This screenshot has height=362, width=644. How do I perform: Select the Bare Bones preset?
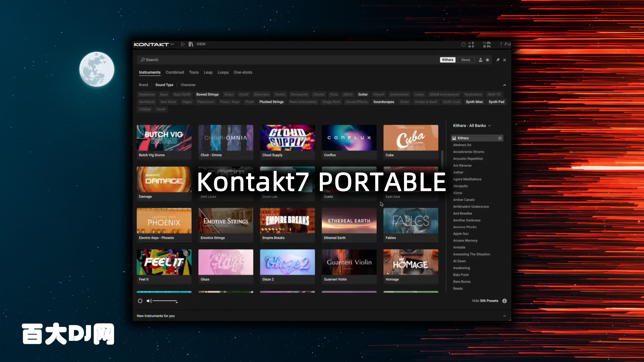[x=462, y=282]
